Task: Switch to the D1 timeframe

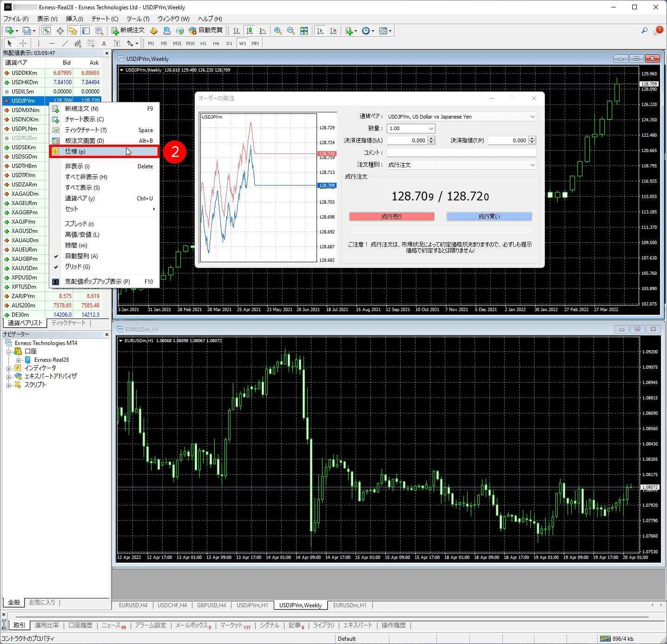Action: point(229,43)
